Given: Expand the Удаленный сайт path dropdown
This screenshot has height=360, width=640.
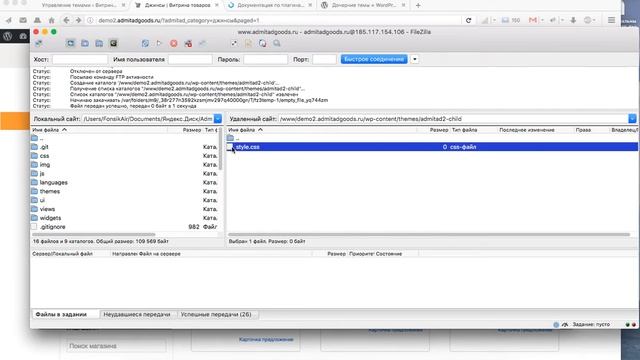Looking at the screenshot, I should pos(632,119).
